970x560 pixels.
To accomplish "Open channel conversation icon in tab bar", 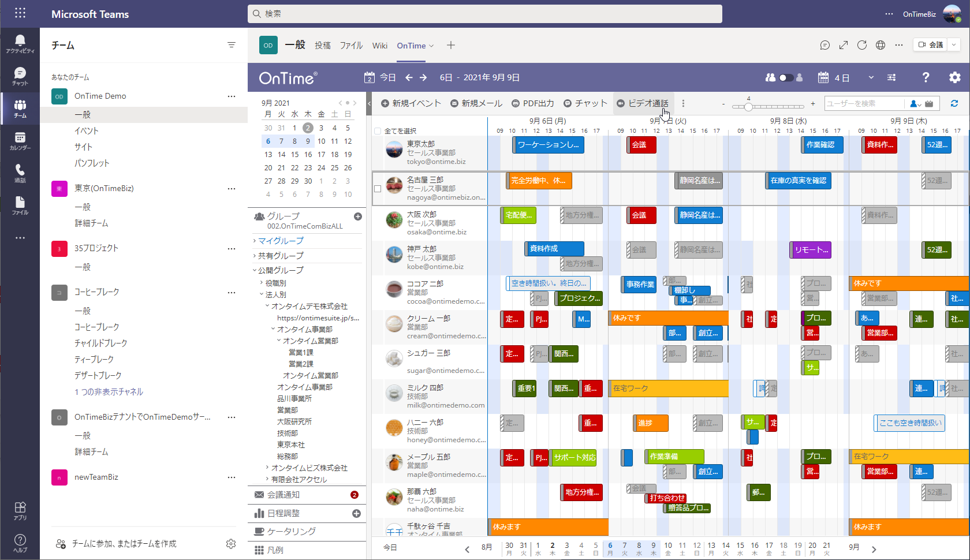I will point(825,45).
